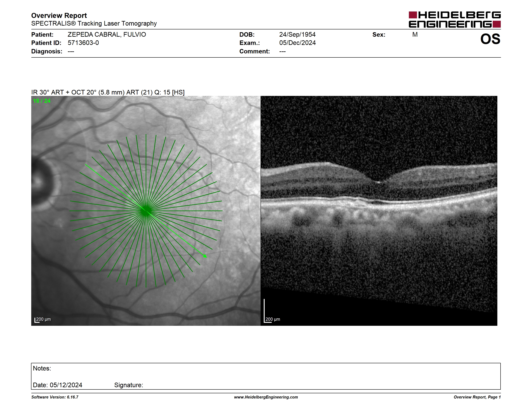Click the Heidelberg Engineering logo
The image size is (532, 411).
455,20
